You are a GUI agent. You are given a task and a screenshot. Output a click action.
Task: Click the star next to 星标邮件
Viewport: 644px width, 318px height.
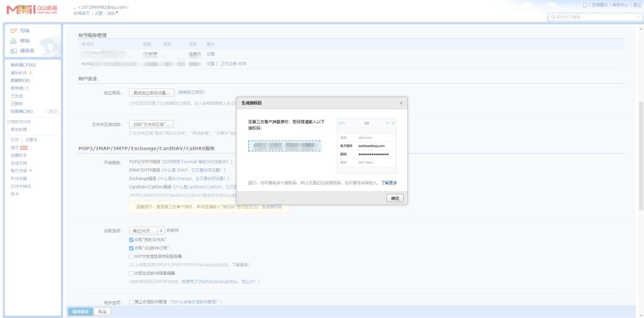pyautogui.click(x=30, y=73)
